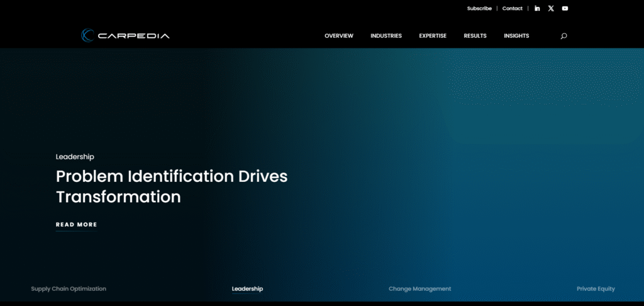Go to the Insights menu item
Image resolution: width=644 pixels, height=306 pixels.
click(x=516, y=36)
